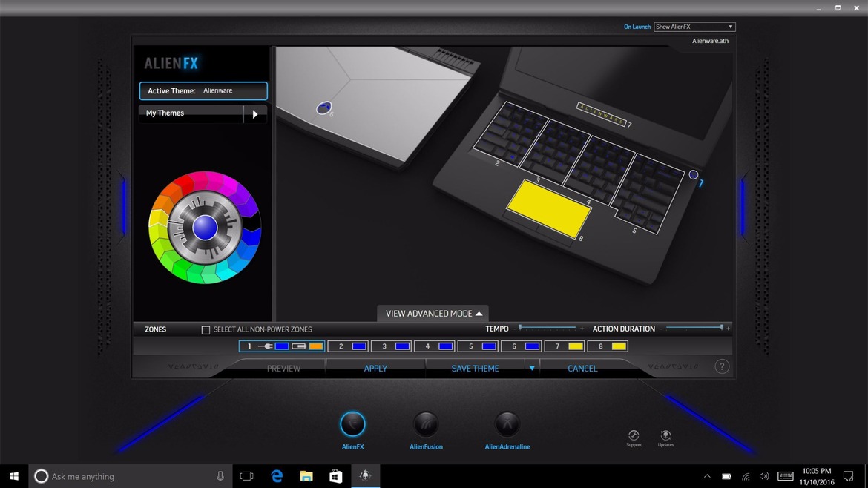Open the help question mark icon
The height and width of the screenshot is (488, 868).
721,366
